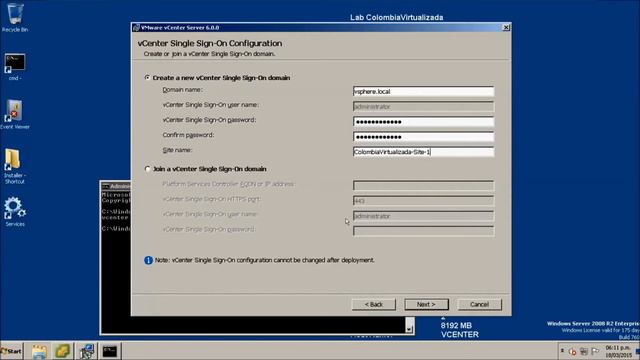Viewport: 640px width, 360px height.
Task: Open Windows Explorer from taskbar
Action: coord(40,351)
